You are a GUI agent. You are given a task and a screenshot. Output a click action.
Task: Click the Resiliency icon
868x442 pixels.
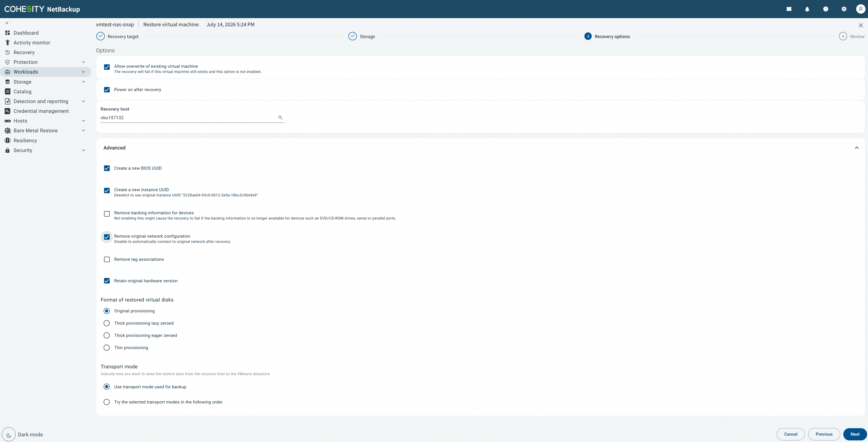[7, 140]
